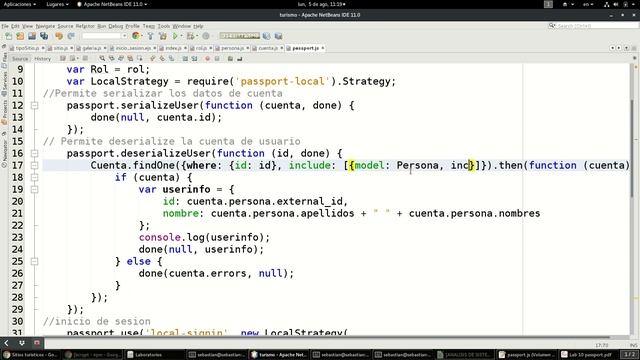Run the project with the green play icon
This screenshot has width=640, height=360.
tap(175, 36)
